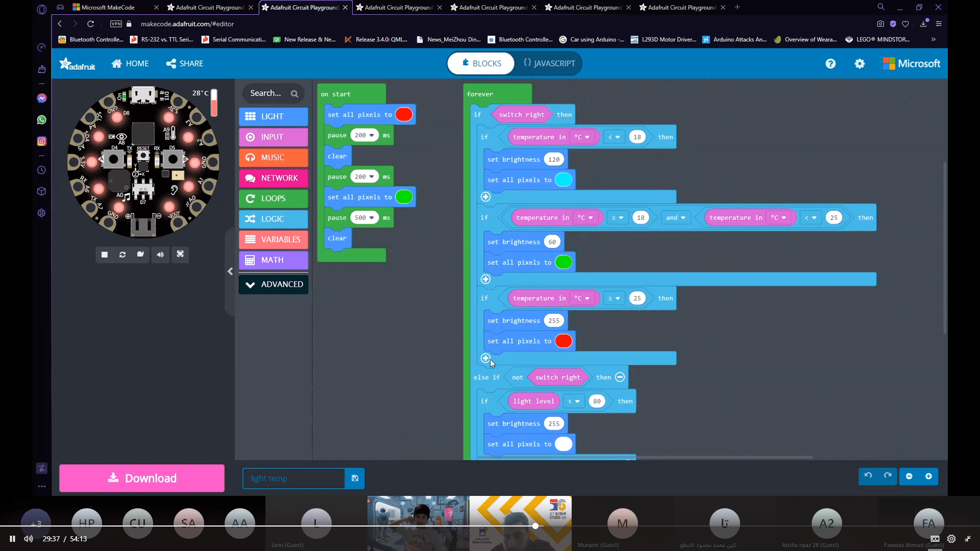
Task: Click the pink Download button
Action: pos(142,479)
